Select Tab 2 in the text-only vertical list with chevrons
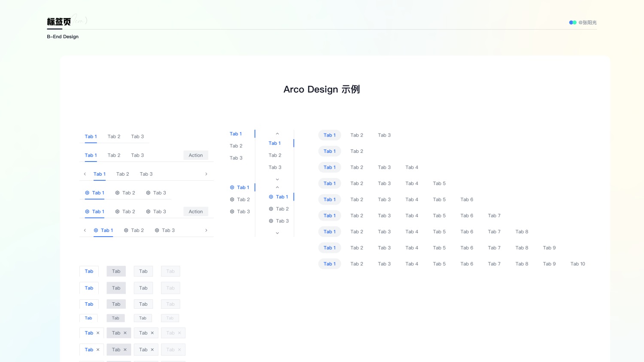The width and height of the screenshot is (644, 362). (275, 155)
